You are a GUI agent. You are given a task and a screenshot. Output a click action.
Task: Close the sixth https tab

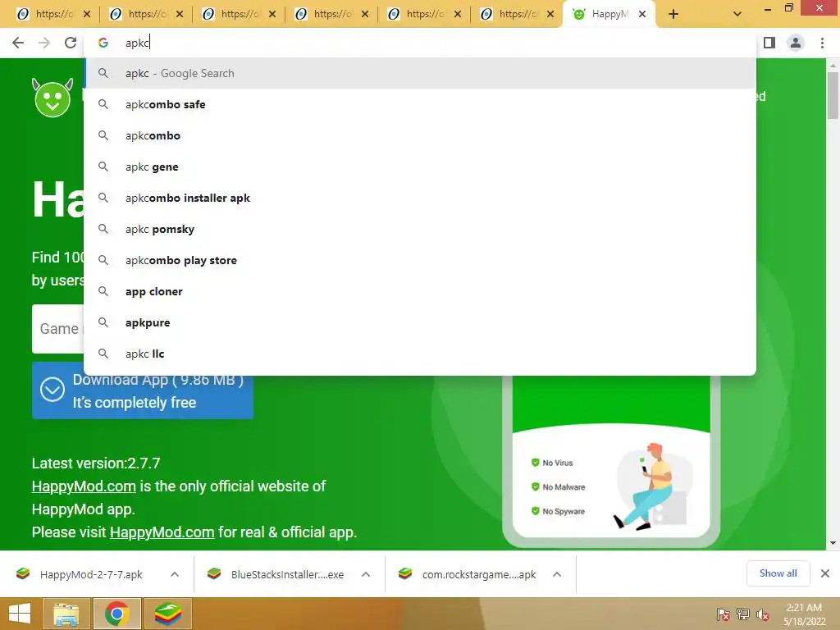click(x=550, y=15)
